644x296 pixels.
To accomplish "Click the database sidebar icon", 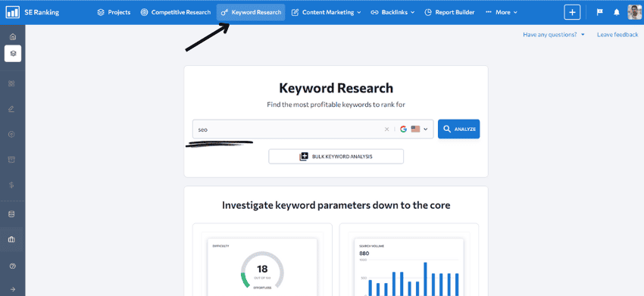I will 11,214.
